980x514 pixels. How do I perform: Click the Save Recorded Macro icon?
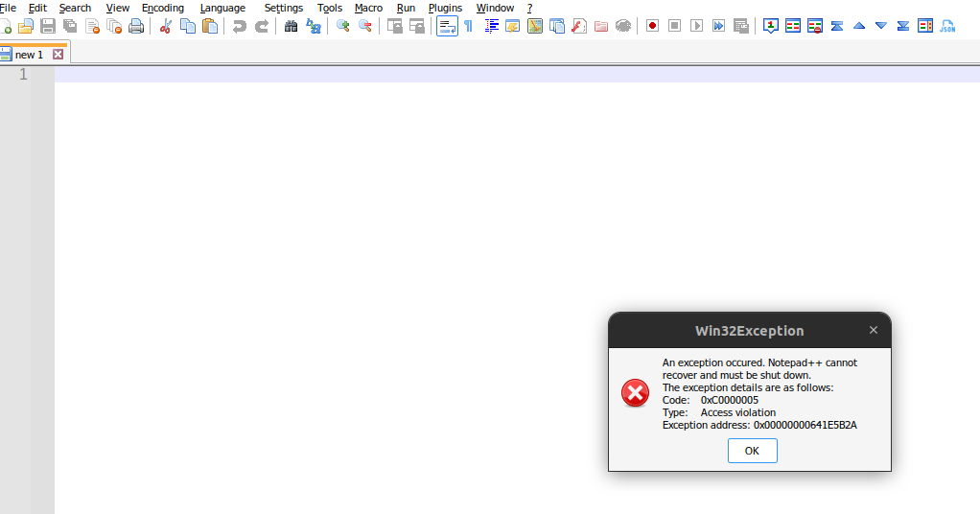pos(740,26)
